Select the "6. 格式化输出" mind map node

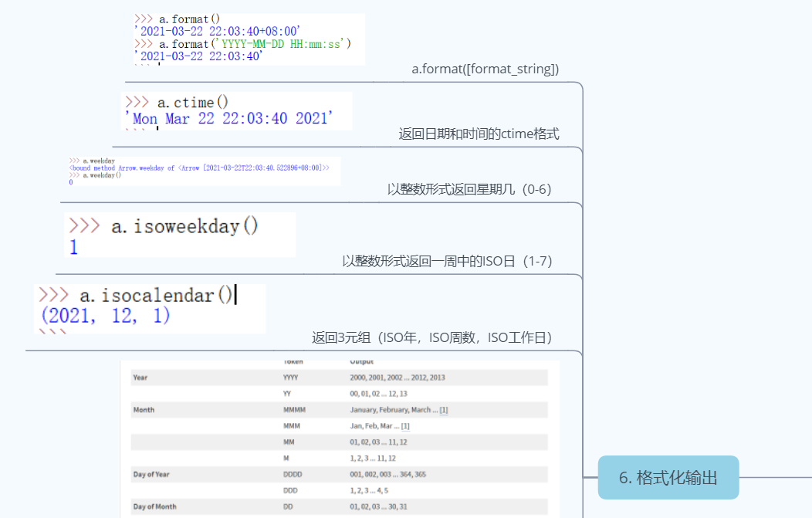point(668,477)
